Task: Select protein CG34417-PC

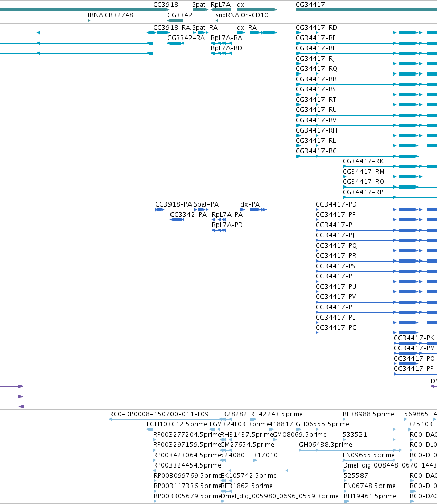Action: click(x=336, y=328)
